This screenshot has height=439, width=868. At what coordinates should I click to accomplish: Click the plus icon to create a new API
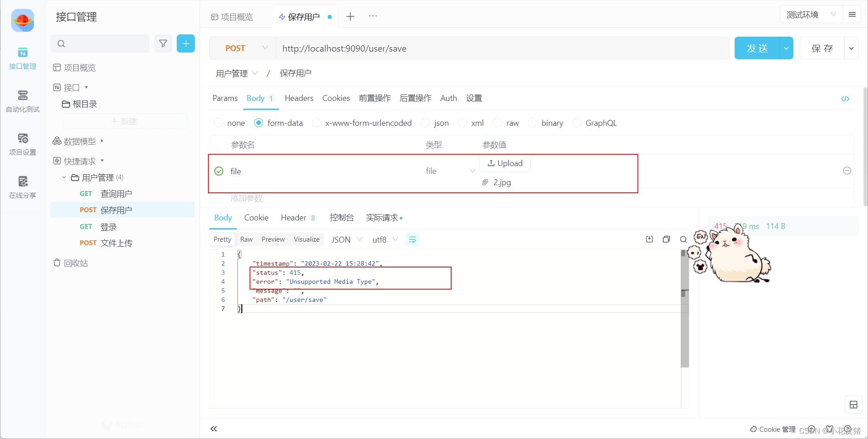point(186,43)
